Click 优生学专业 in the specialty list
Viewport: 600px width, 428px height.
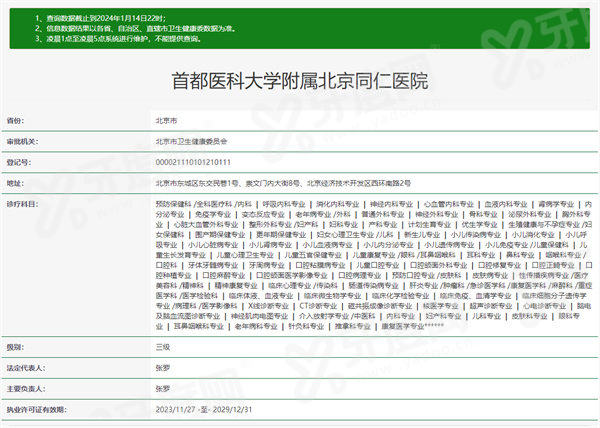(x=479, y=225)
